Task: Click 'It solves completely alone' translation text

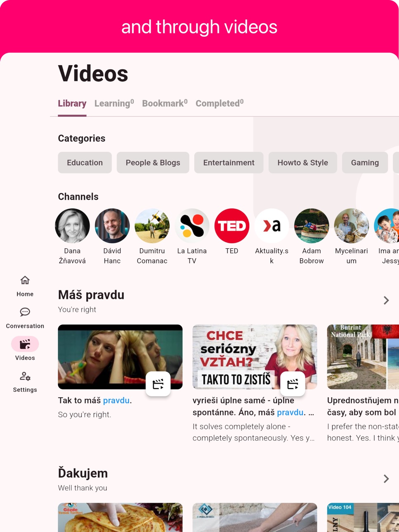Action: point(241,426)
